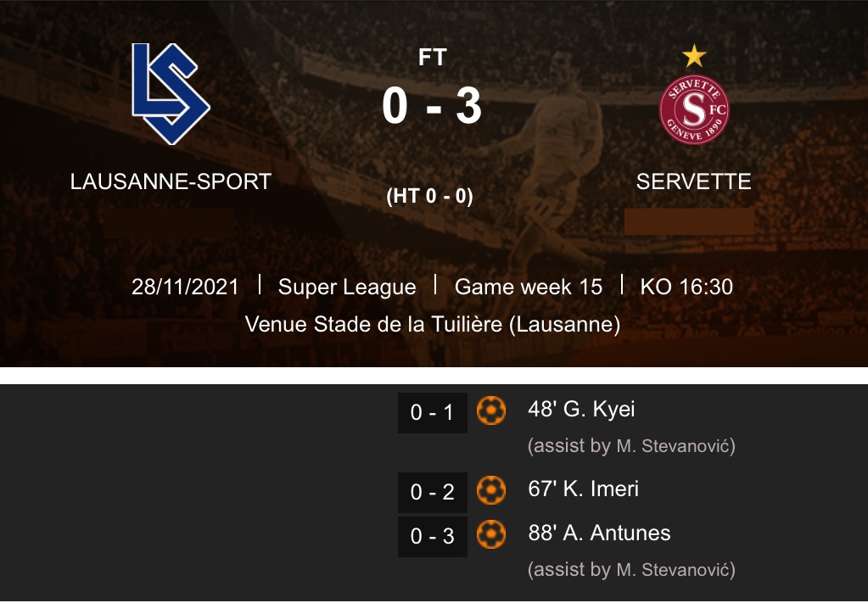
Task: Click the goal ball icon beside 67' K. Imeri
Action: (x=491, y=490)
